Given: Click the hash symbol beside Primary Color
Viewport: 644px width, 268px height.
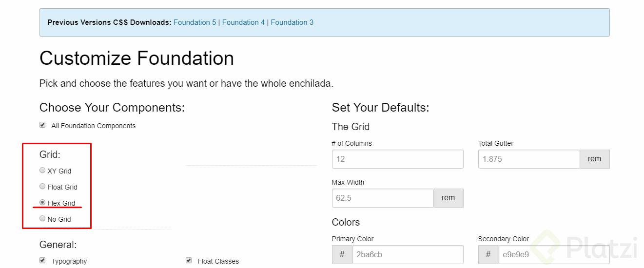Looking at the screenshot, I should [342, 254].
